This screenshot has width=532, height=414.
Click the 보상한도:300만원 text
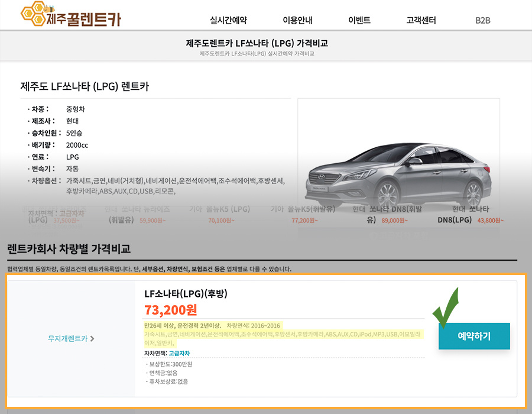point(171,364)
